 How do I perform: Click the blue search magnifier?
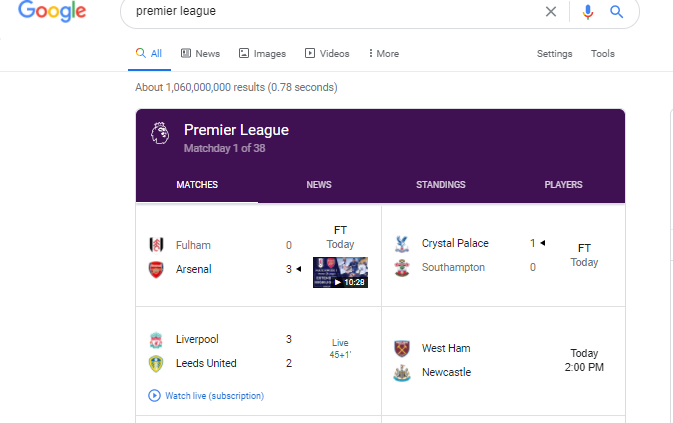(617, 12)
